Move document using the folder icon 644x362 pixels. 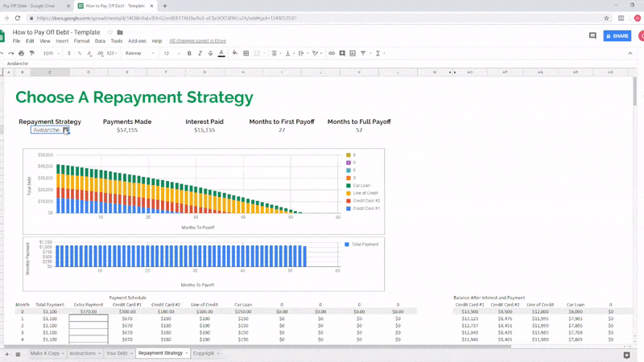(120, 32)
